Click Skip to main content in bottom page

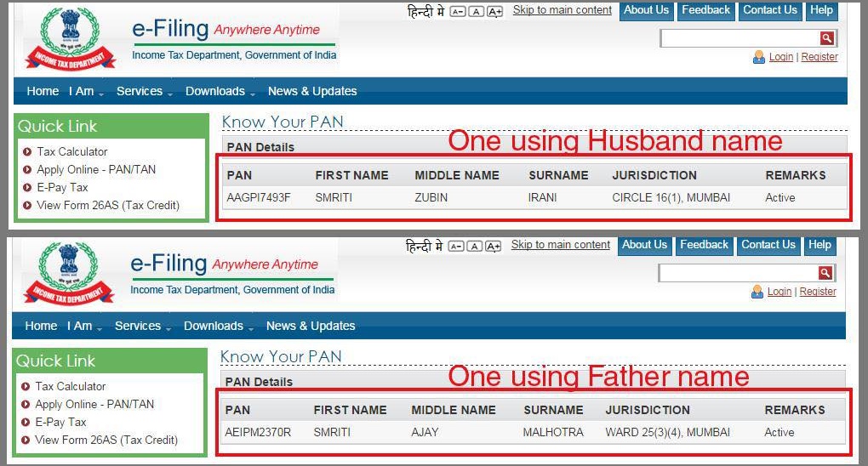pyautogui.click(x=561, y=245)
